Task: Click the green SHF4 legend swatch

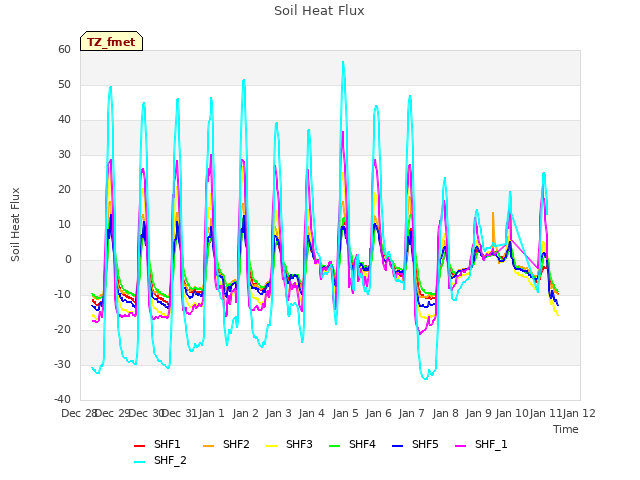Action: 334,445
